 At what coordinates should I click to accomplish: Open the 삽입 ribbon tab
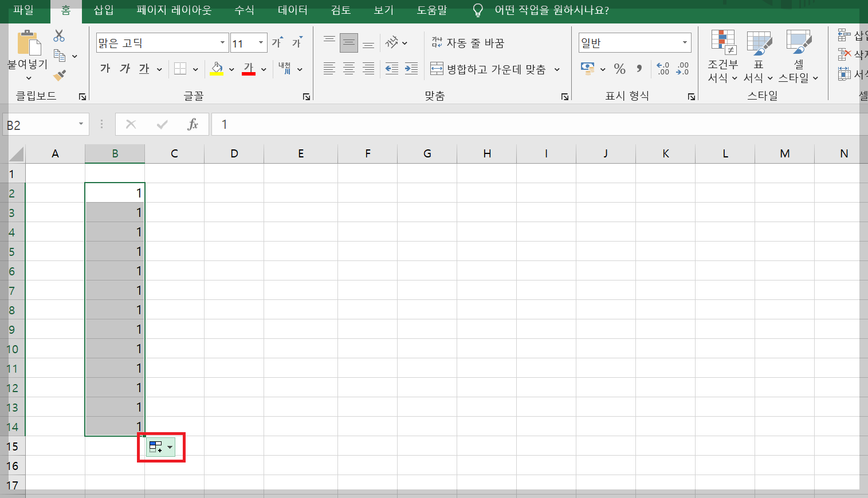[103, 10]
